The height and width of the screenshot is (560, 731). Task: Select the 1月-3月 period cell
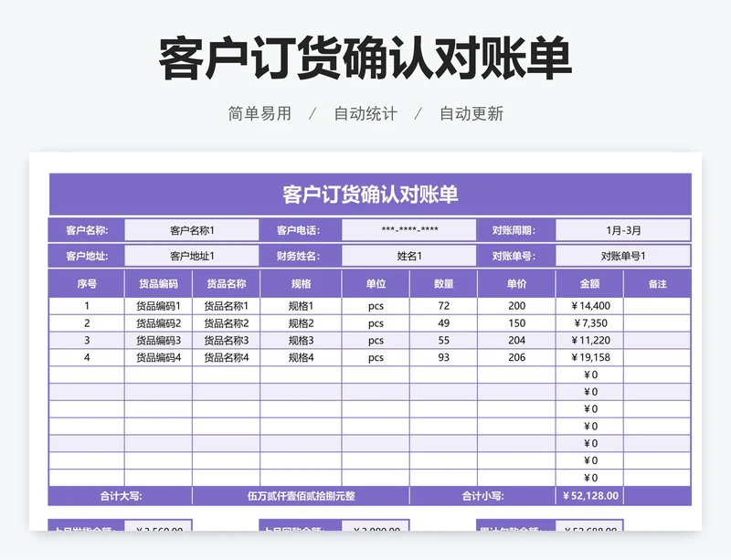click(623, 230)
